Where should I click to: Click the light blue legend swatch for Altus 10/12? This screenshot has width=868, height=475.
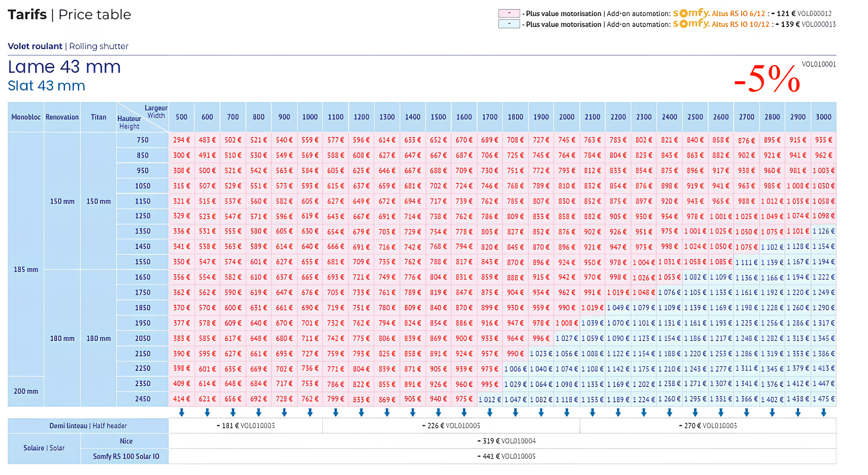(x=509, y=24)
